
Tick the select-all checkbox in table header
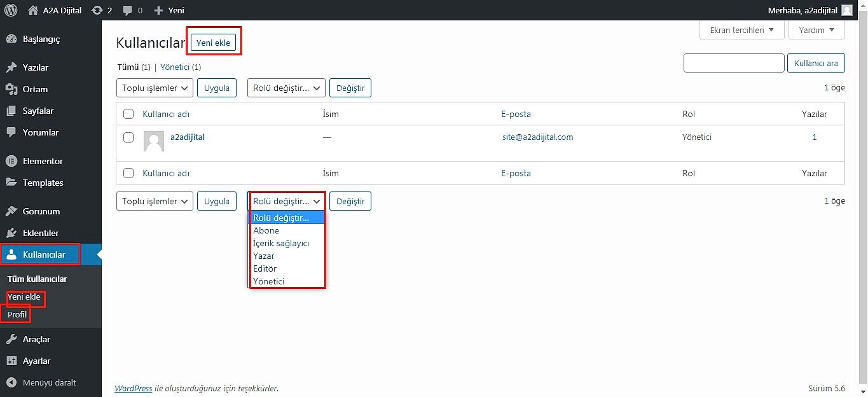[x=128, y=114]
